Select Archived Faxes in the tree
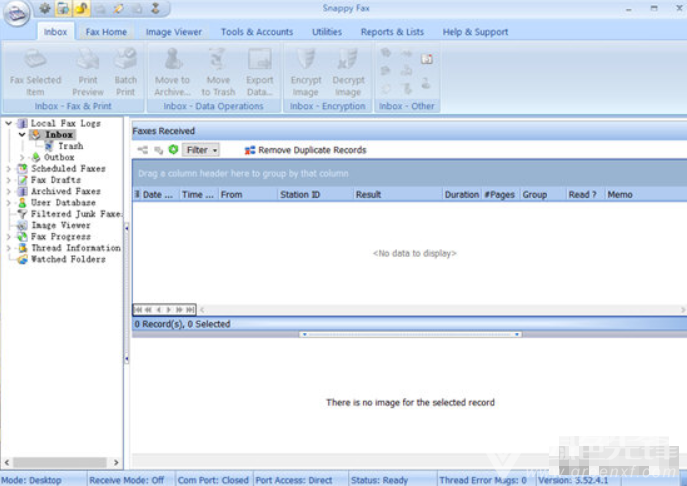This screenshot has height=486, width=687. tap(66, 191)
